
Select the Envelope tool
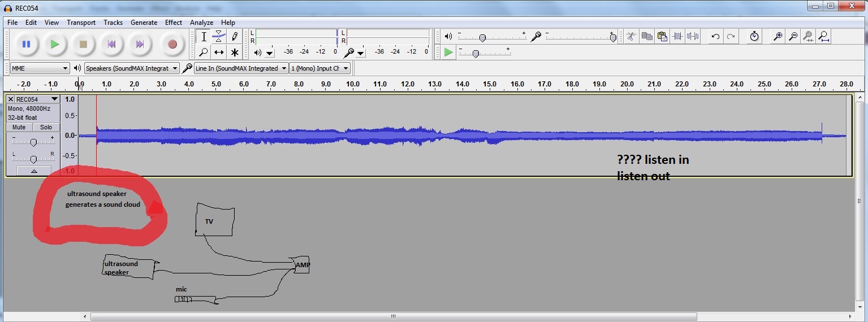[x=219, y=37]
